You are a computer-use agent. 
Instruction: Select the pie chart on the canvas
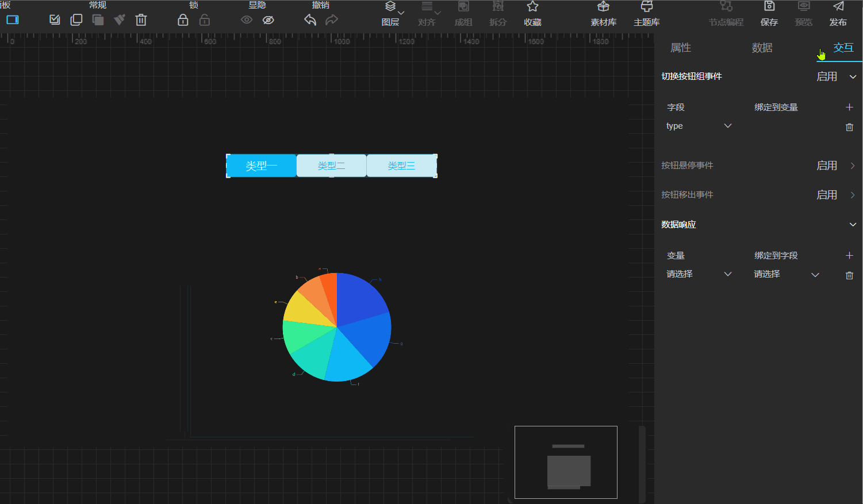coord(337,327)
